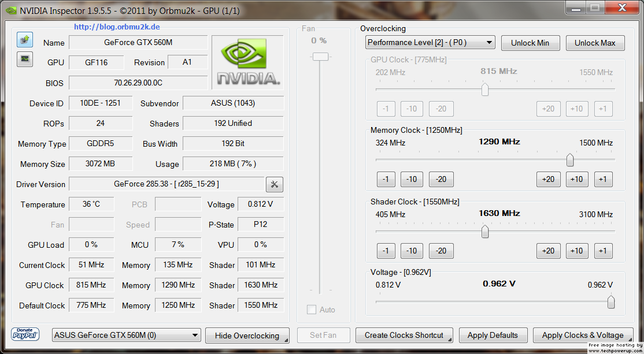Decrease Shader Clock by 1 MHz
Viewport: 644px width, 354px height.
(x=386, y=251)
